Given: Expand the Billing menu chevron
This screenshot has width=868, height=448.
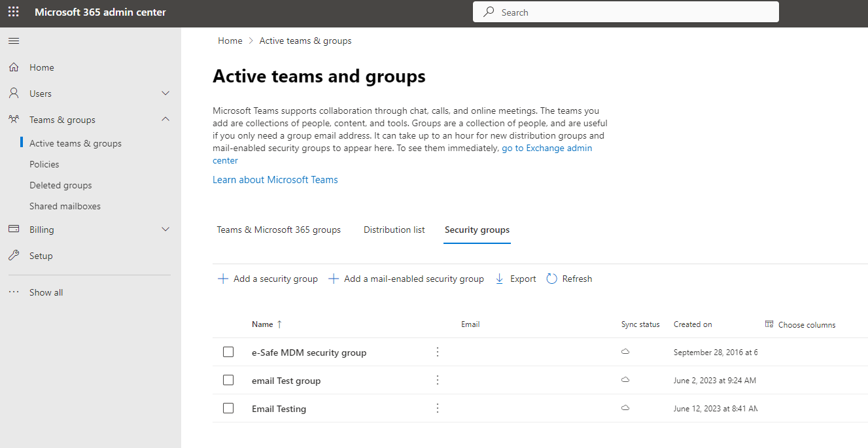Looking at the screenshot, I should click(x=165, y=230).
